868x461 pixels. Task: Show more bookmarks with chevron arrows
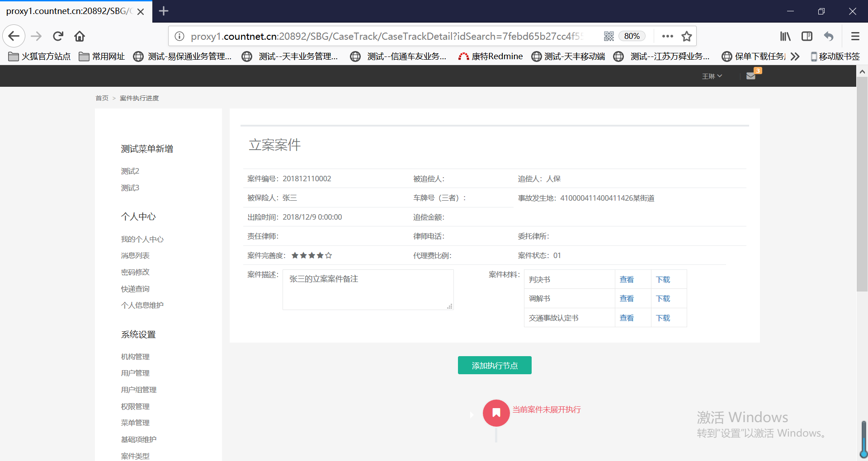tap(795, 56)
